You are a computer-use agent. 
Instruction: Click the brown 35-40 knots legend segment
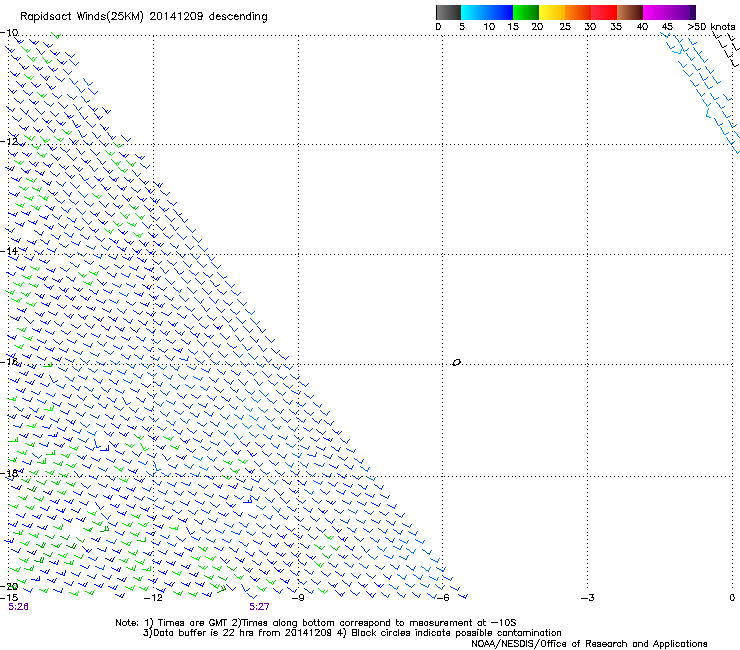(630, 12)
